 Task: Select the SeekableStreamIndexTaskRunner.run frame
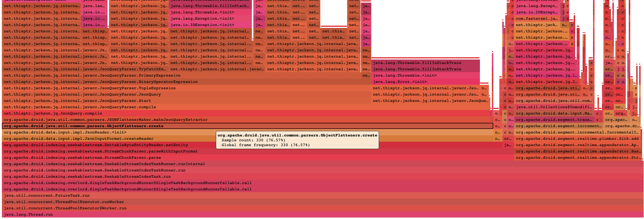[323, 170]
